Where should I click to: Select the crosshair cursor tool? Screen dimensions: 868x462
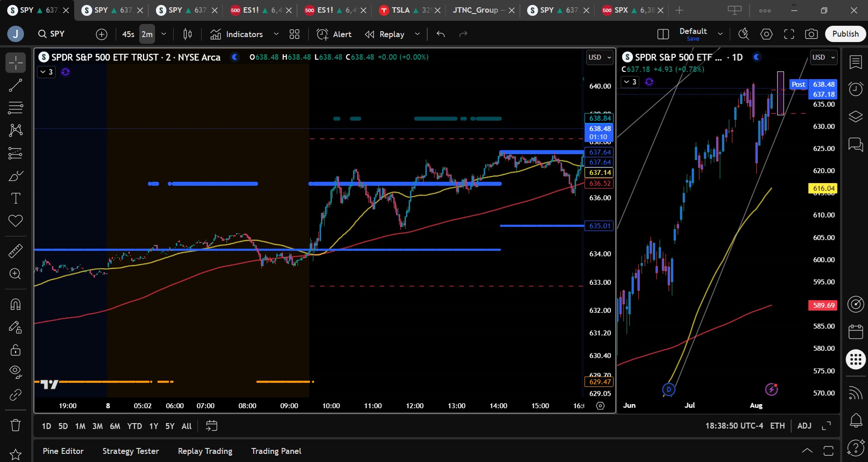[x=15, y=63]
